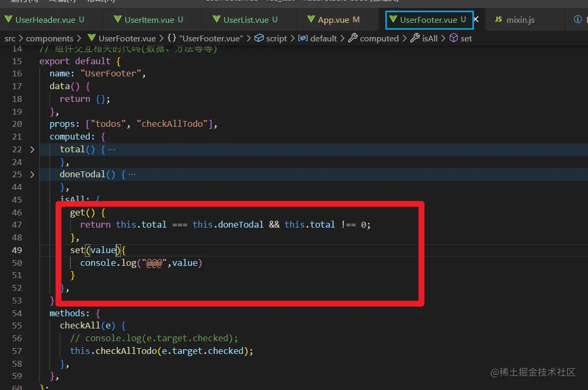This screenshot has height=390, width=588.
Task: Click the 'set' breadcrumb method
Action: coord(466,39)
